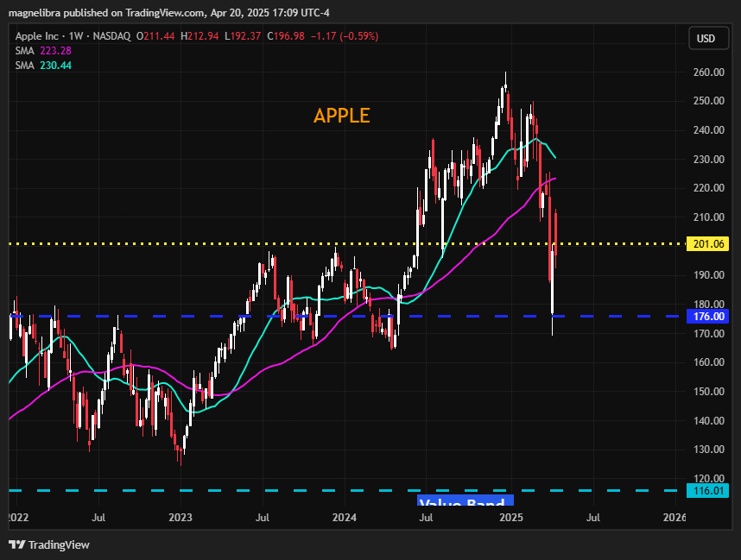The width and height of the screenshot is (741, 560).
Task: Click the Apple Inc symbol title
Action: click(37, 36)
